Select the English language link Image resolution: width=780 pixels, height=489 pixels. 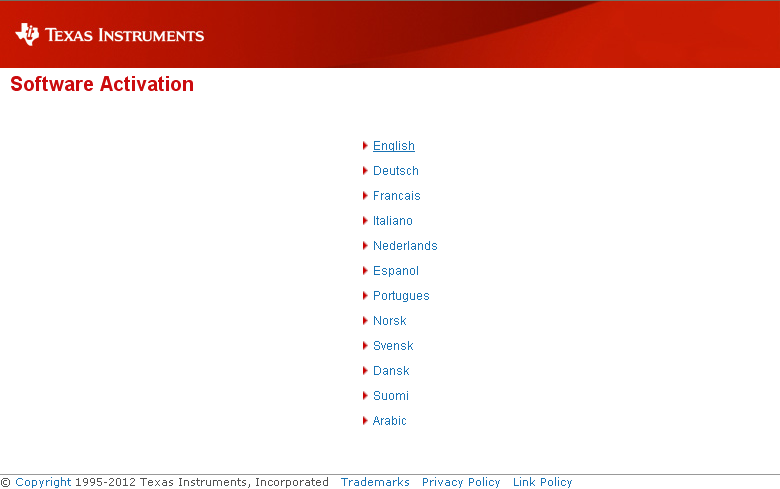393,146
